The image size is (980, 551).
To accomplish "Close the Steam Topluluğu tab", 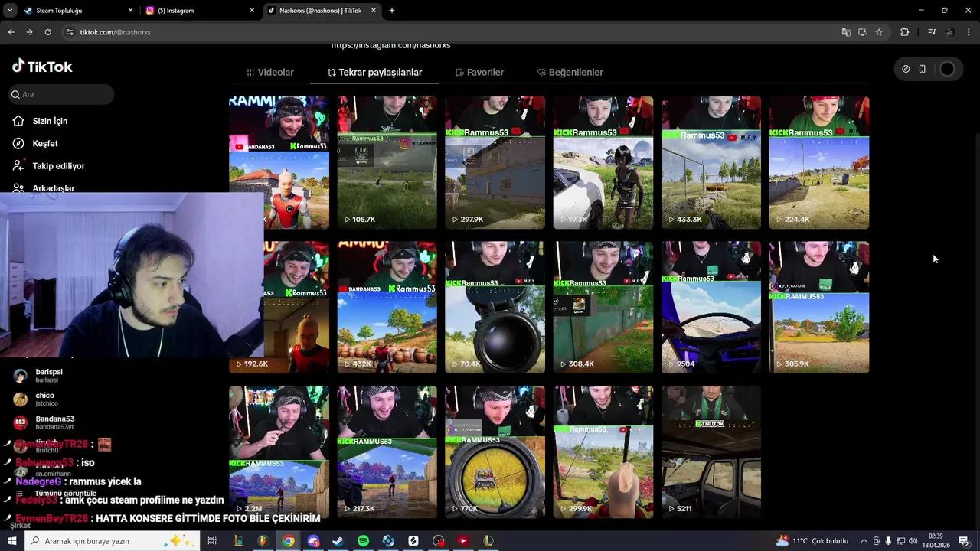I will pos(130,11).
